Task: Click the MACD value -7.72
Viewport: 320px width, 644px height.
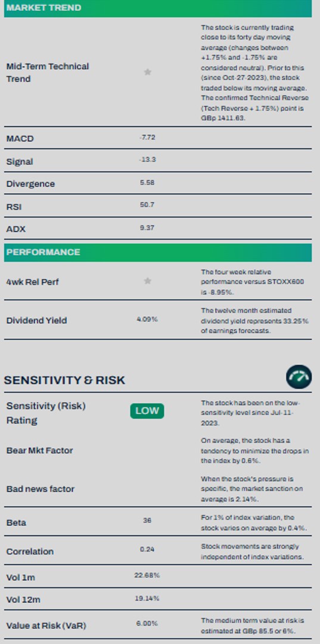Action: click(147, 137)
